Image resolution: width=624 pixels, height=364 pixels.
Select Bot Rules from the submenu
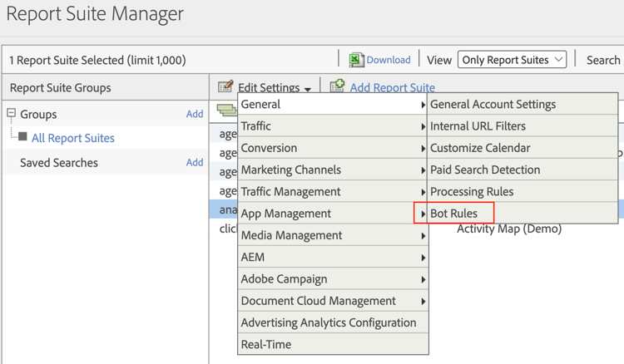(454, 214)
